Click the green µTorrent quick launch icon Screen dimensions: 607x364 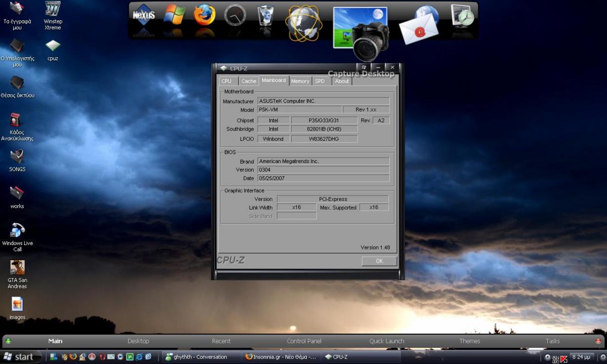pos(130,356)
